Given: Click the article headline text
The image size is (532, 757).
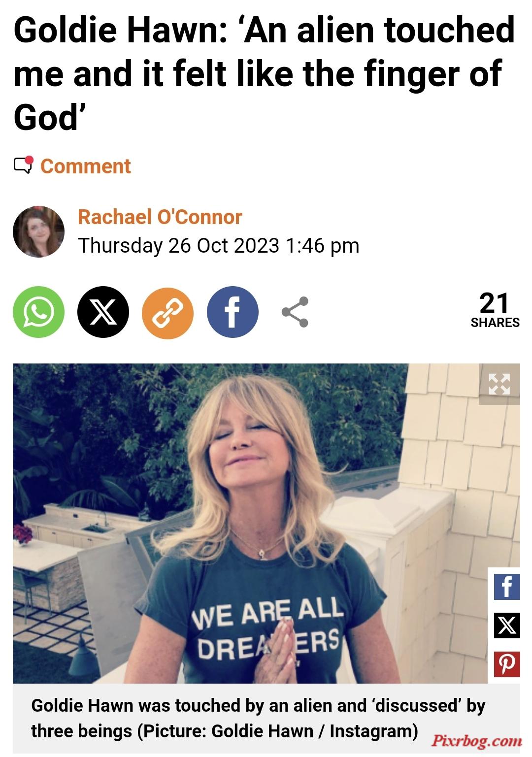Looking at the screenshot, I should pos(265,73).
